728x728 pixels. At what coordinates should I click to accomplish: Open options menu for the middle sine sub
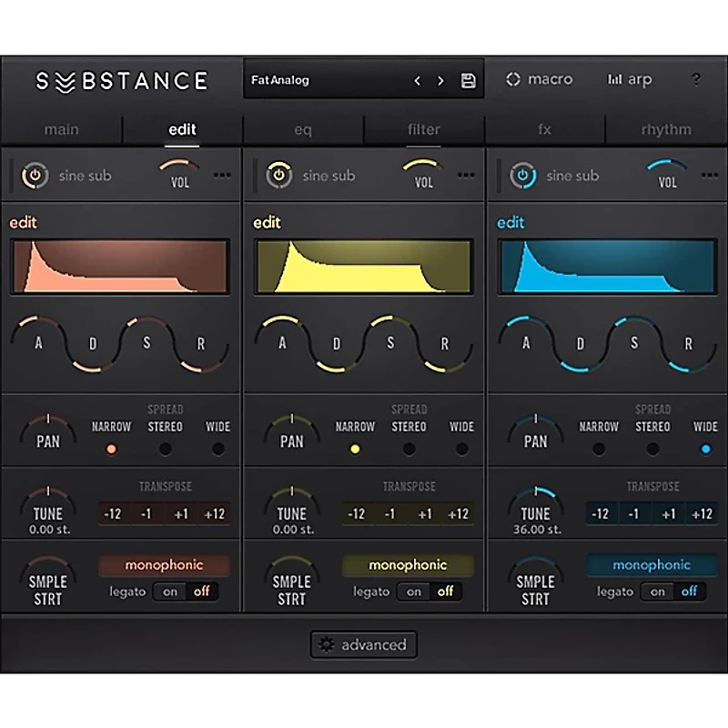pos(466,176)
